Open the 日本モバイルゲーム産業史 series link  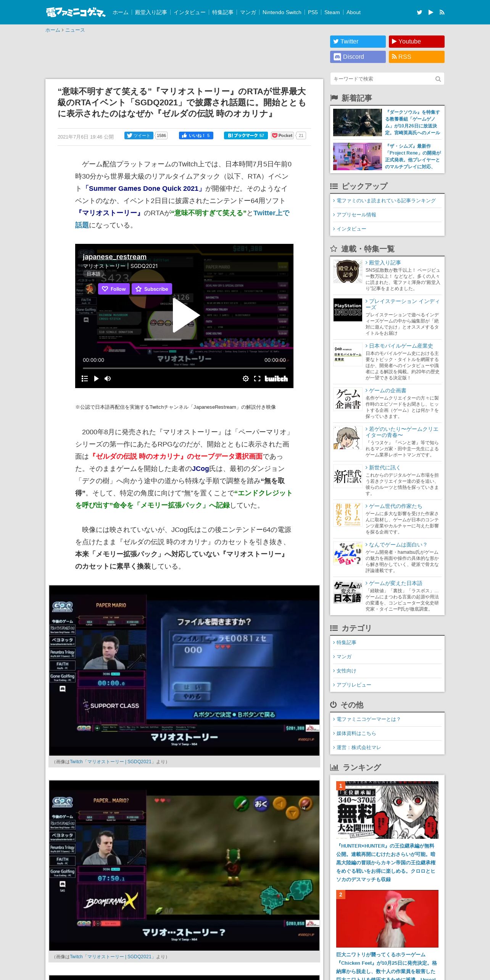tap(401, 346)
